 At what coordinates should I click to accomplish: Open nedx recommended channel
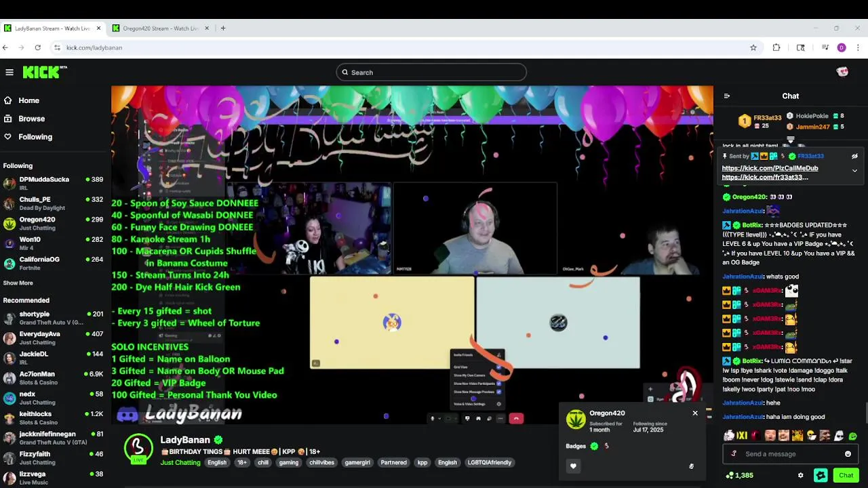point(53,398)
